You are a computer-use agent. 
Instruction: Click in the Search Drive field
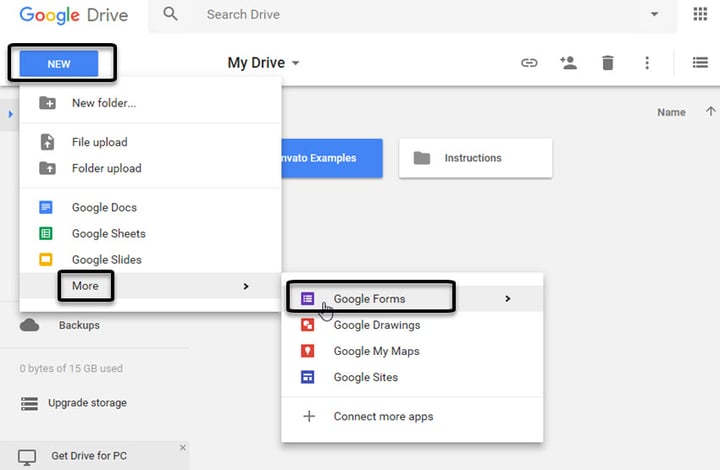coord(412,15)
